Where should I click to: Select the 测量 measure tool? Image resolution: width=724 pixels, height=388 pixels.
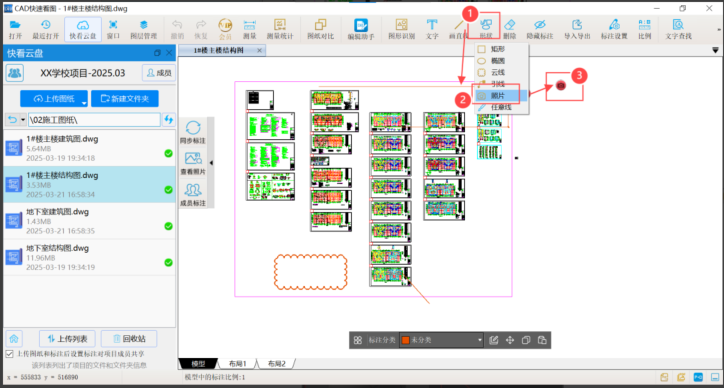coord(250,30)
